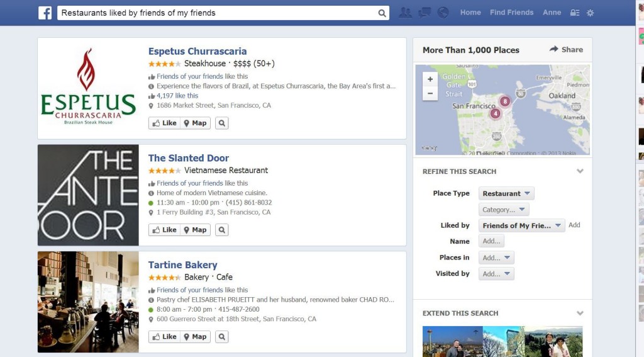Open privacy shortcuts lock icon
Viewport: 644px width, 357px height.
[x=574, y=13]
